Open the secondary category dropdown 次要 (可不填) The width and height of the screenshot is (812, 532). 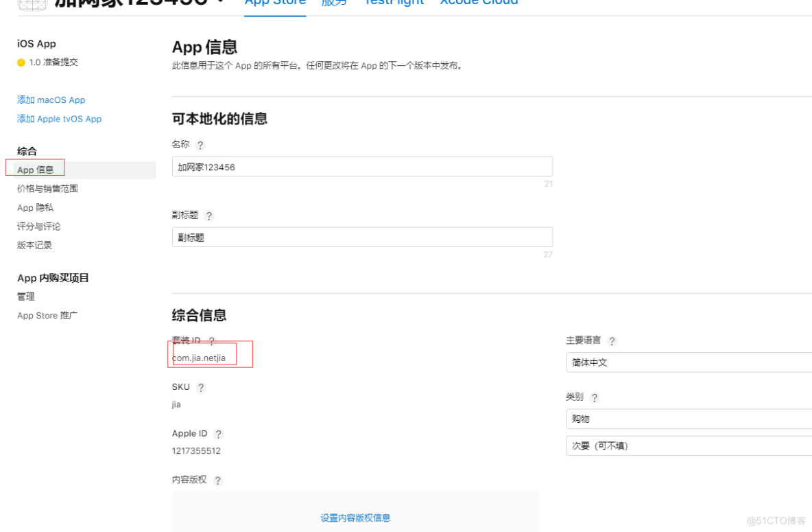pos(689,446)
